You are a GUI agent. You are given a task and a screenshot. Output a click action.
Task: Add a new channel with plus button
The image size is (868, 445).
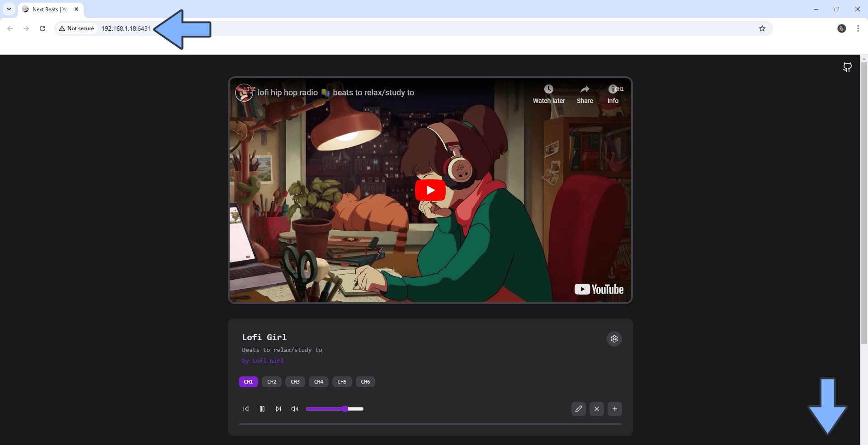615,409
